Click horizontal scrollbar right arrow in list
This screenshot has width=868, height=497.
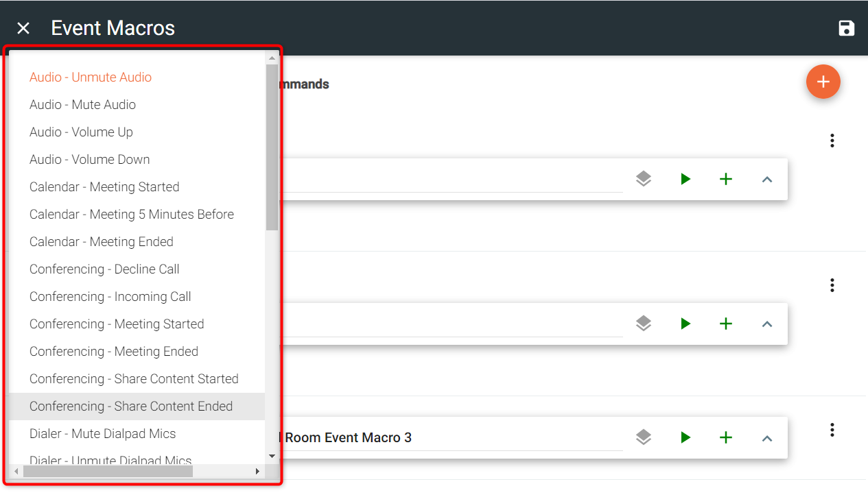click(258, 472)
